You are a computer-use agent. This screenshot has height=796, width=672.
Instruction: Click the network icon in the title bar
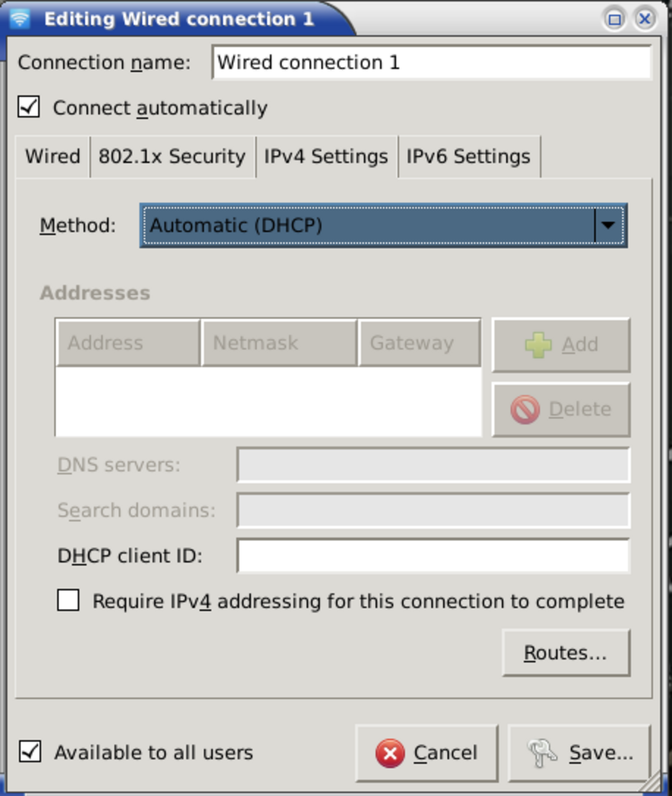tap(20, 18)
